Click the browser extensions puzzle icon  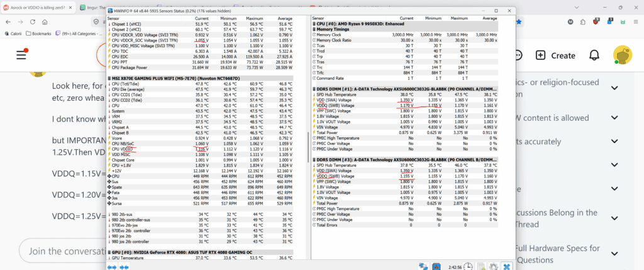coord(583,22)
